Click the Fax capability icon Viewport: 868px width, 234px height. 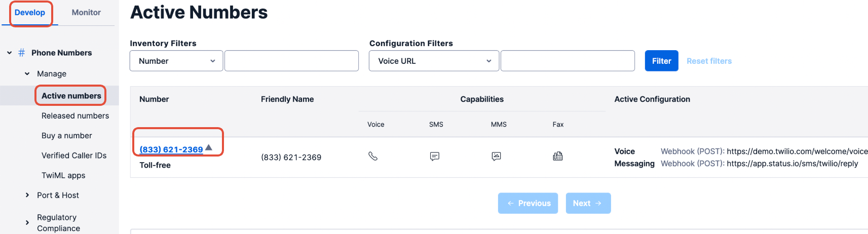click(x=558, y=156)
